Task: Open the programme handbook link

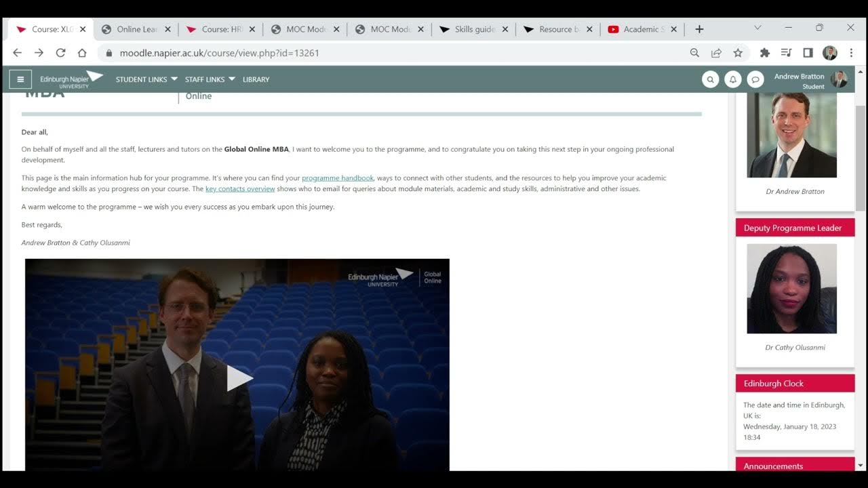Action: coord(338,178)
